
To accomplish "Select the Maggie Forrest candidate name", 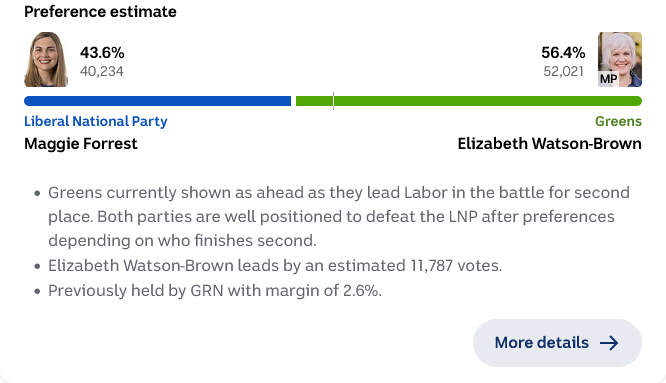I will [81, 144].
